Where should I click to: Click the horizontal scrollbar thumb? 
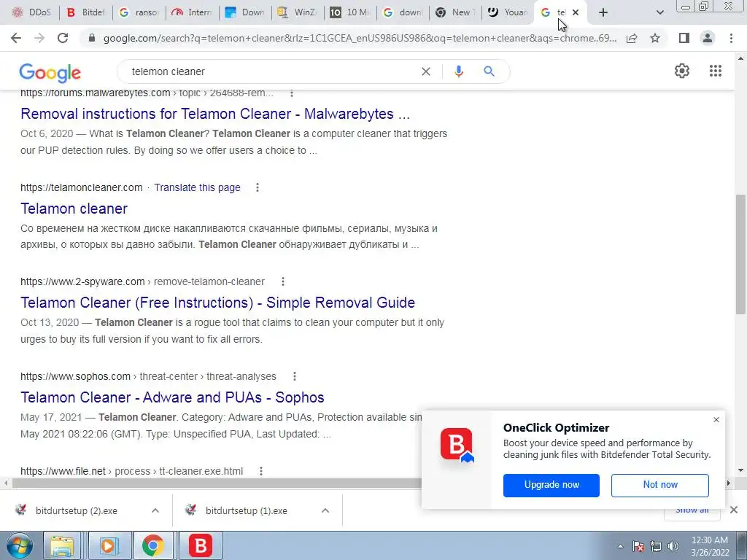tap(217, 483)
